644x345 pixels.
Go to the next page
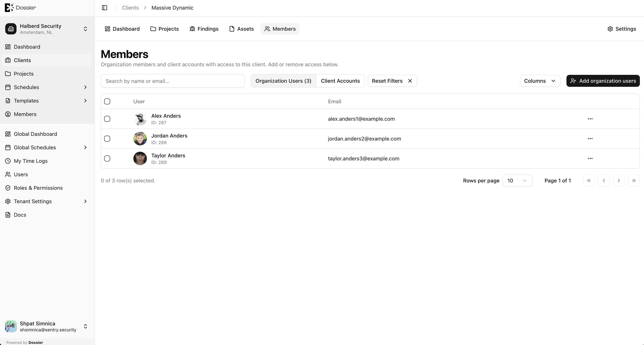coord(619,181)
